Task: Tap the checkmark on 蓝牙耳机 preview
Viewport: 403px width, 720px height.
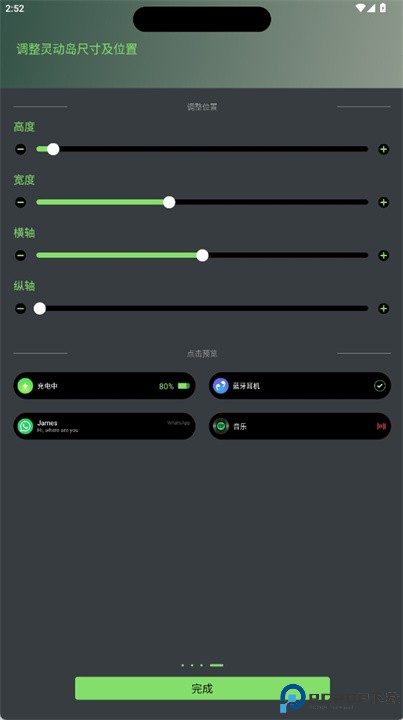Action: pyautogui.click(x=380, y=386)
